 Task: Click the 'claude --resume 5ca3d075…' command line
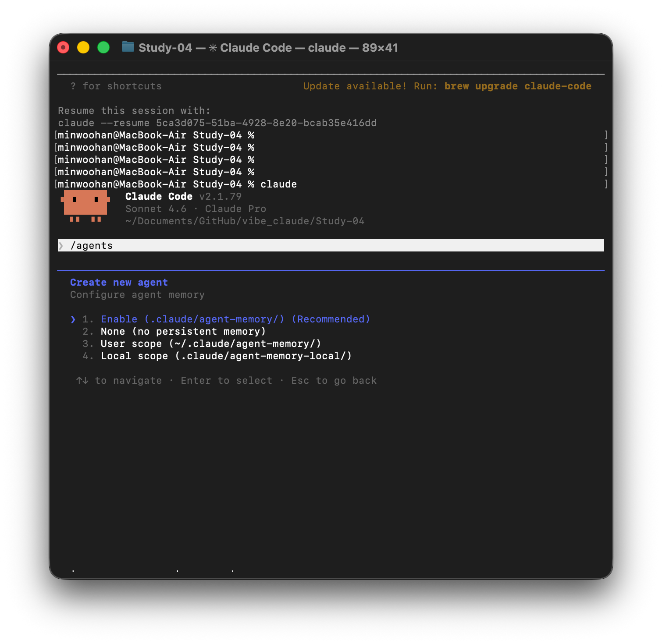click(x=217, y=123)
